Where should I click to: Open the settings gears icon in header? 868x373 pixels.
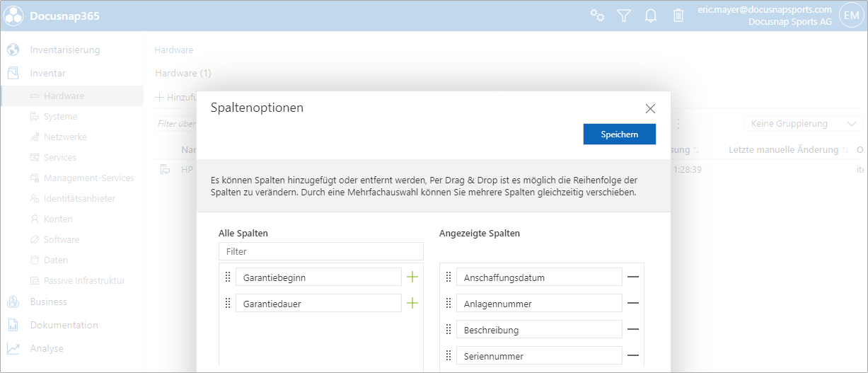click(x=597, y=16)
